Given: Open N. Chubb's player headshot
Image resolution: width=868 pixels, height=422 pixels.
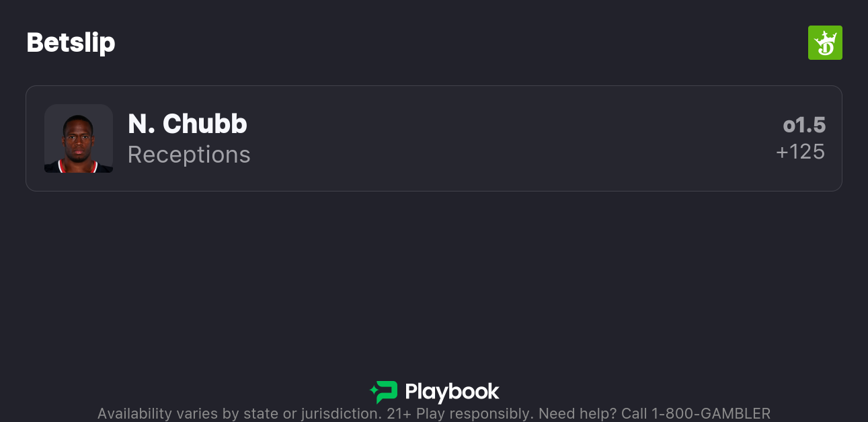Looking at the screenshot, I should (x=79, y=138).
